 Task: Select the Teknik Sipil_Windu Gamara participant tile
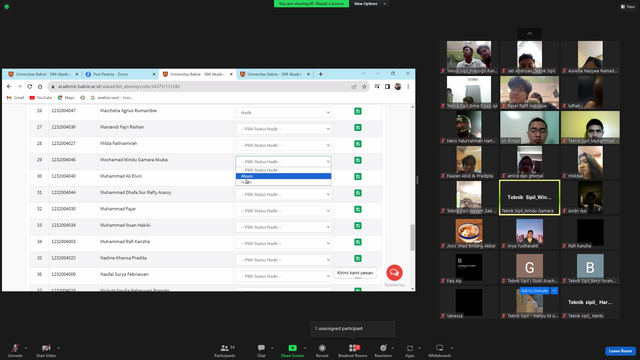pyautogui.click(x=529, y=198)
